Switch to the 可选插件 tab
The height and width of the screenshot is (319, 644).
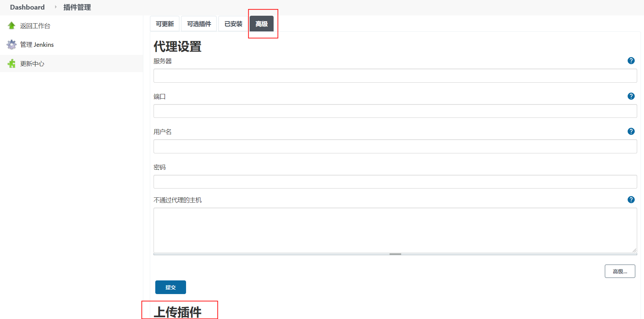coord(199,24)
